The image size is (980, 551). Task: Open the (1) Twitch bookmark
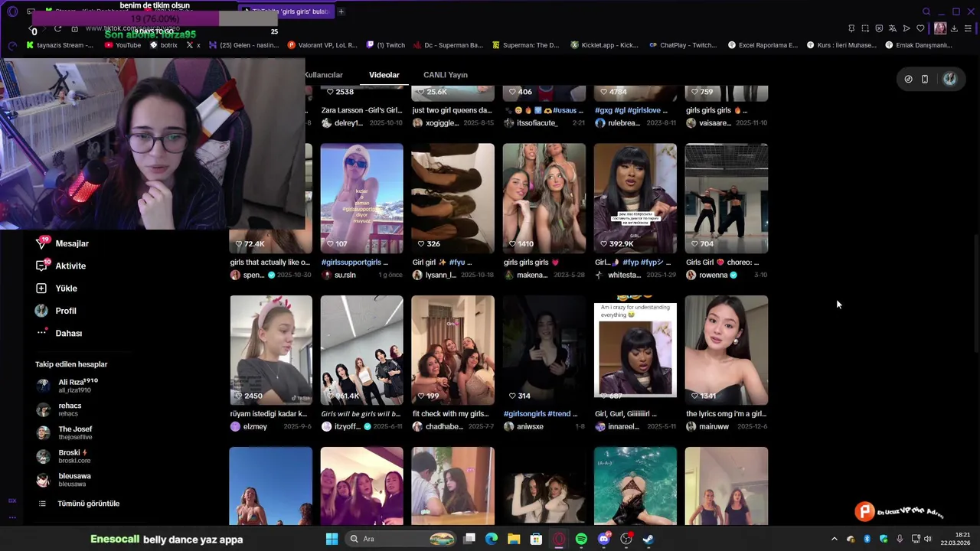386,45
